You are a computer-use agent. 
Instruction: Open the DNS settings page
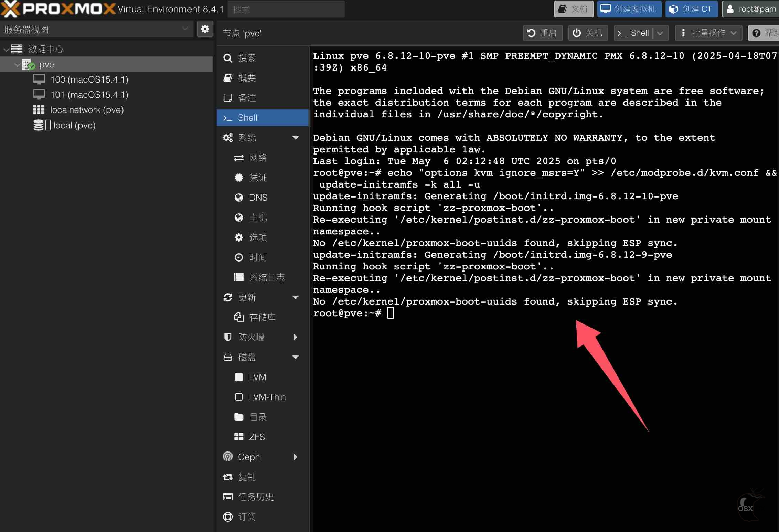[263, 198]
